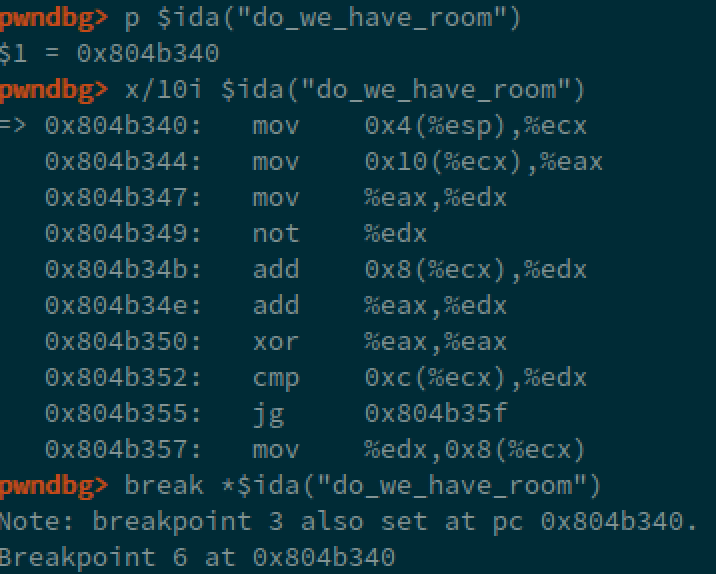
Task: Click the 'Note: breakpoint 3 also set' line
Action: point(346,521)
